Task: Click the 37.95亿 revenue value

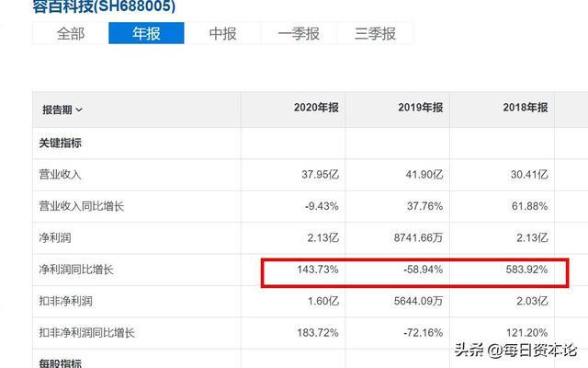Action: click(320, 175)
